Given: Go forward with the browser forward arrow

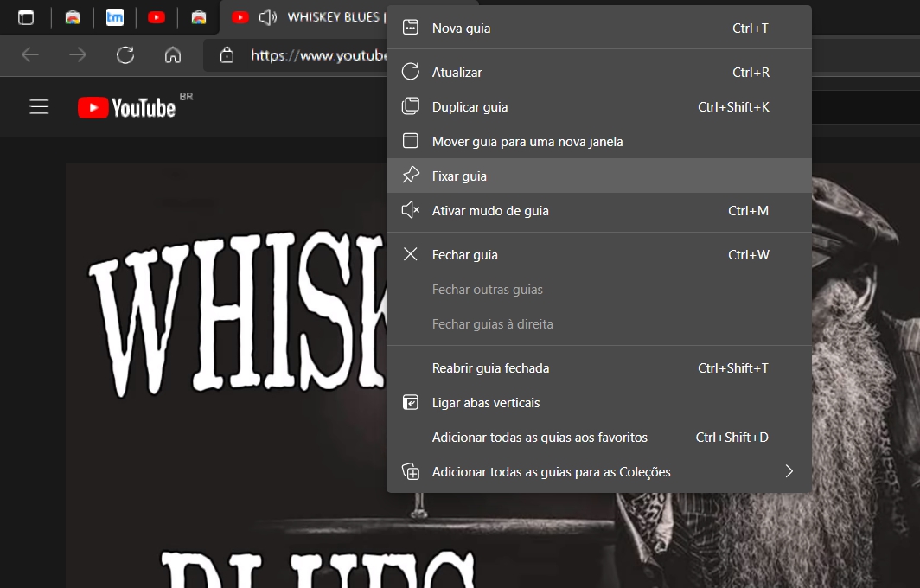Looking at the screenshot, I should 78,55.
